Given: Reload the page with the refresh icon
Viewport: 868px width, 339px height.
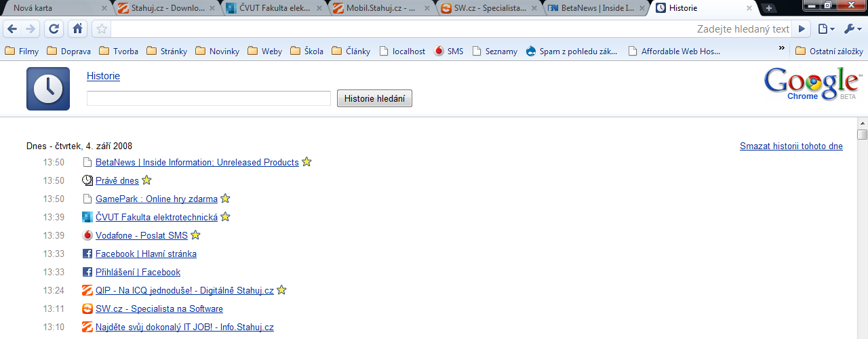Looking at the screenshot, I should click(54, 29).
